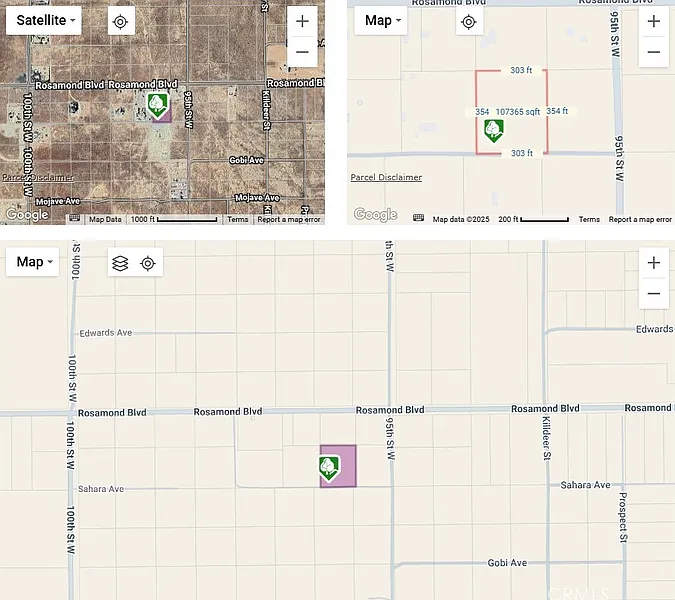Click the Gobi Ave label on large map

pyautogui.click(x=507, y=563)
